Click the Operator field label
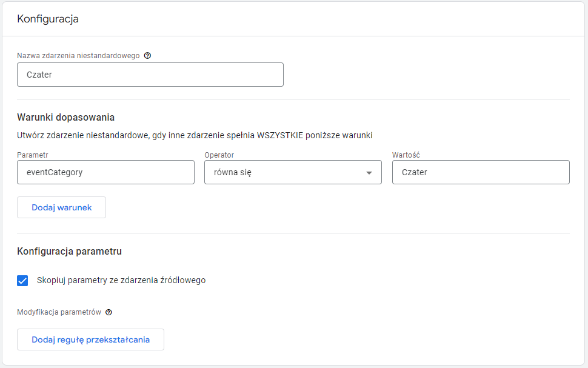 pos(219,155)
